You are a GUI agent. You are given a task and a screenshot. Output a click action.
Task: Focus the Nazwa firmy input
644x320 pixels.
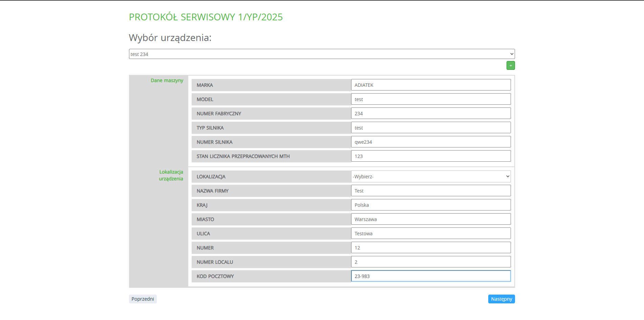[x=431, y=191]
